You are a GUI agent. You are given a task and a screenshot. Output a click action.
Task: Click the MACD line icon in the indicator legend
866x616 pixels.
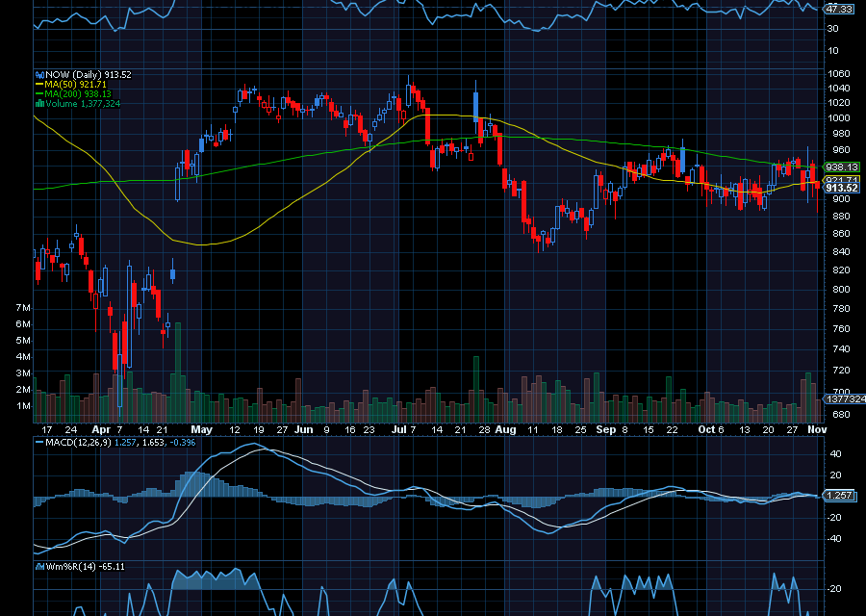pyautogui.click(x=38, y=442)
